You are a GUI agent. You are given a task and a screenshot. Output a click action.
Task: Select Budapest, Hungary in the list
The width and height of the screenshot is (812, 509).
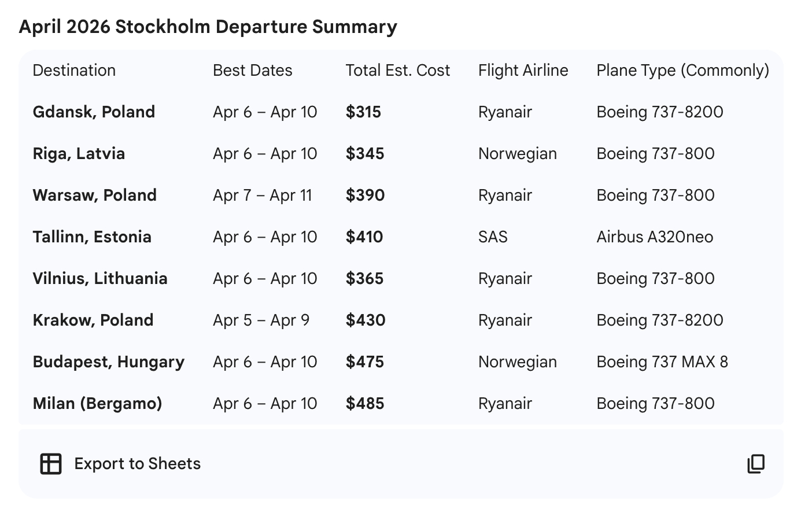[x=109, y=362]
